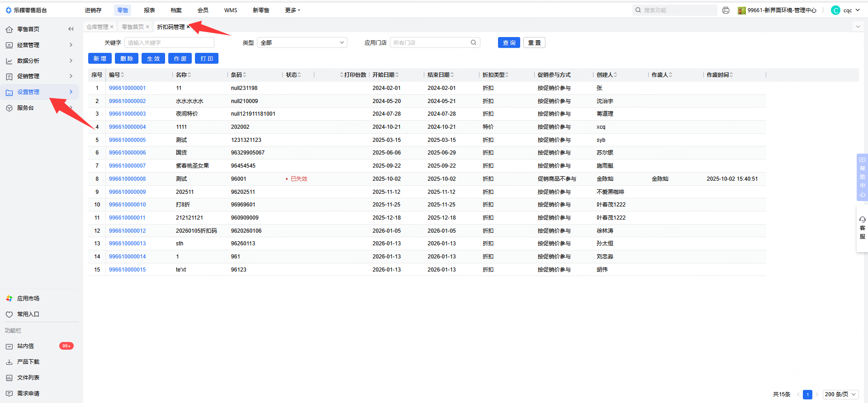Open the WMS top menu

tap(231, 10)
